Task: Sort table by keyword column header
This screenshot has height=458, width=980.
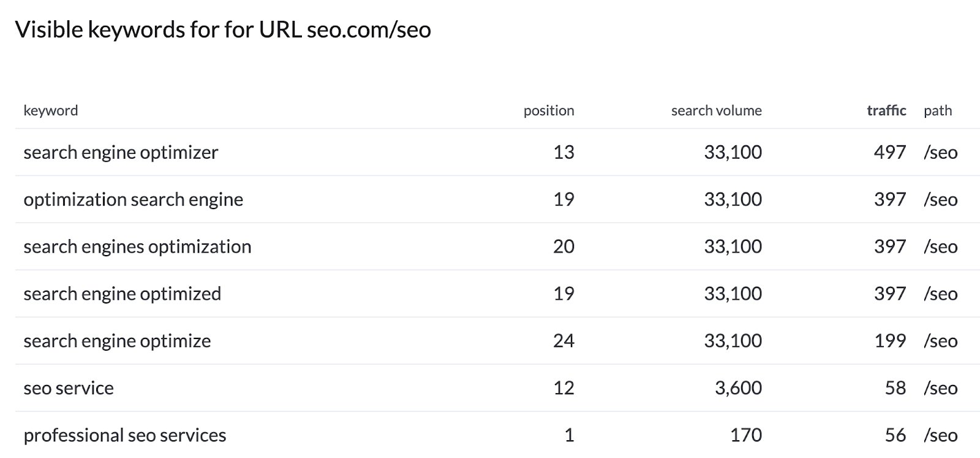Action: click(51, 111)
